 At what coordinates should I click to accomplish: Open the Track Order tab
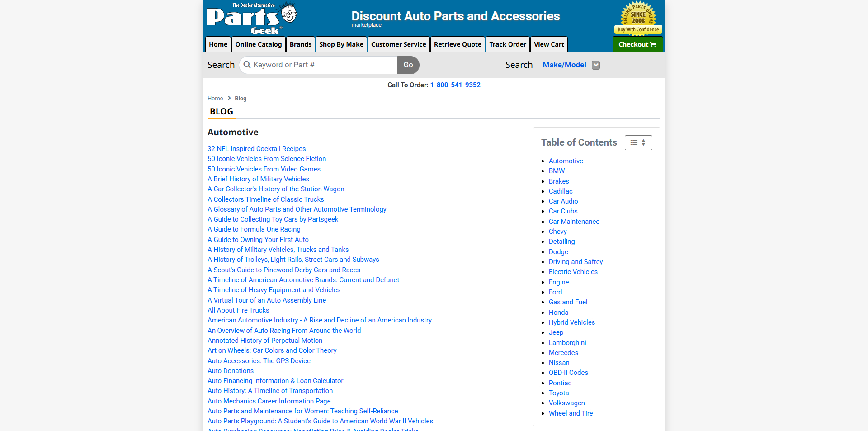[508, 44]
